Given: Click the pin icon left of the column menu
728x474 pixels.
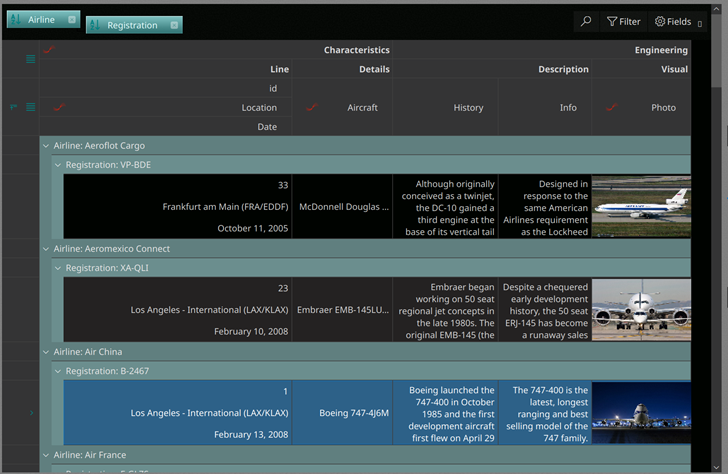Looking at the screenshot, I should click(x=13, y=107).
